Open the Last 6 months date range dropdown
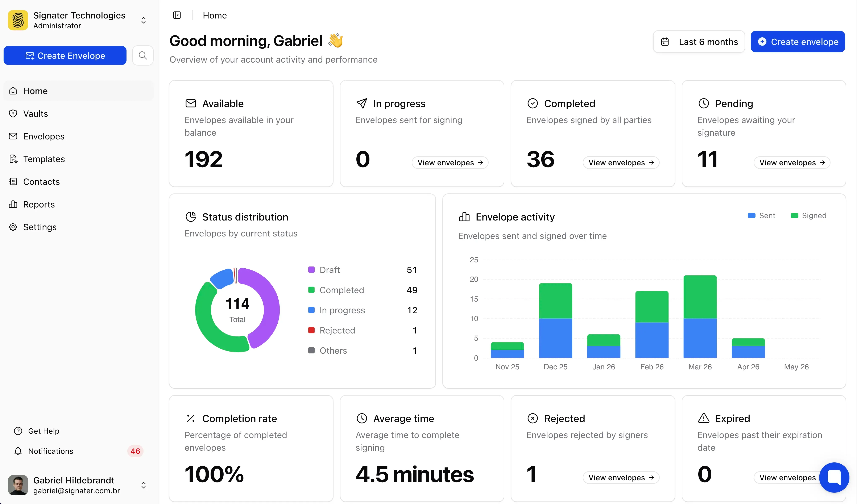This screenshot has height=504, width=857. click(699, 41)
